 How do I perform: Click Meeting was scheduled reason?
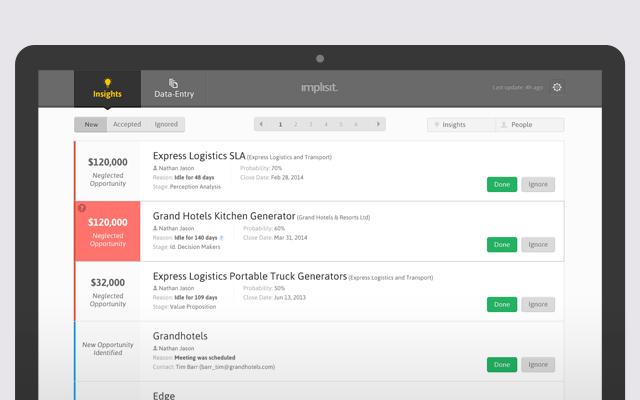pyautogui.click(x=204, y=358)
